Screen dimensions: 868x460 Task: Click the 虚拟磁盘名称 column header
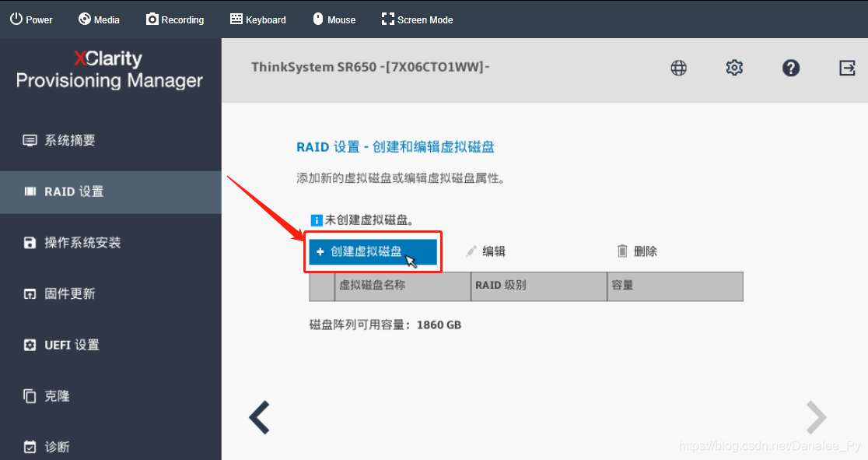tap(402, 286)
